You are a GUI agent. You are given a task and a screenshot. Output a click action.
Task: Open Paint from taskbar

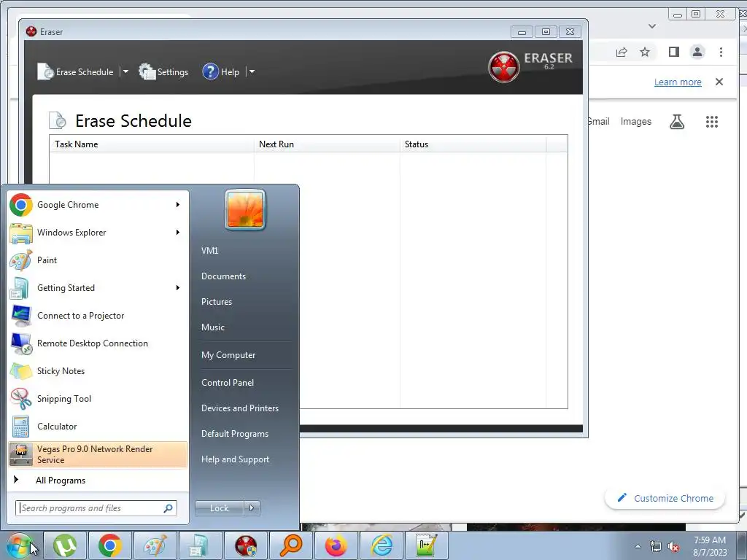(155, 545)
